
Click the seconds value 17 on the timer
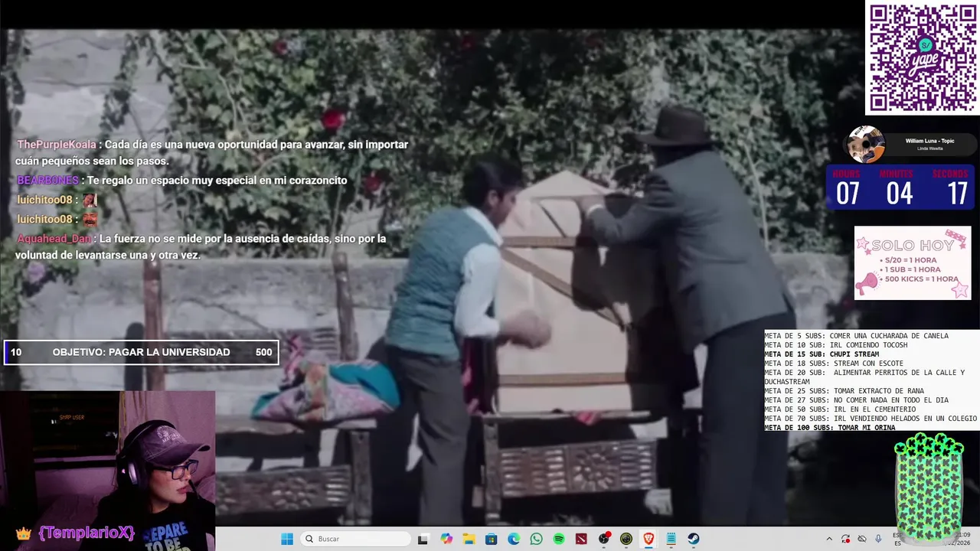pyautogui.click(x=957, y=194)
